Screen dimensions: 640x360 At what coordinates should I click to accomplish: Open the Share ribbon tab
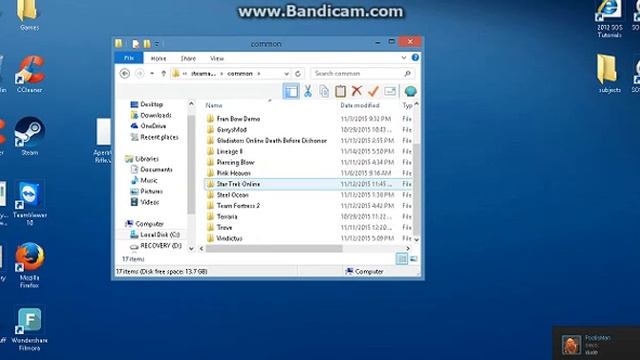(x=188, y=58)
